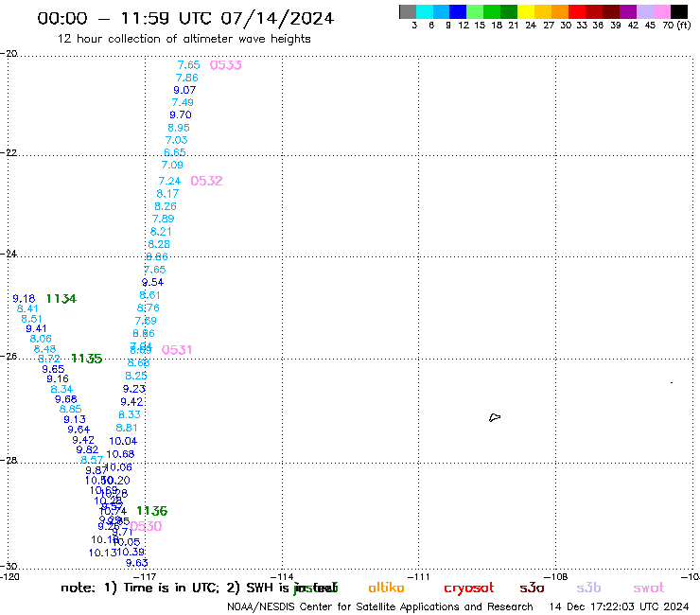Click the 7.24 value beside 0532
The image size is (700, 615).
169,181
